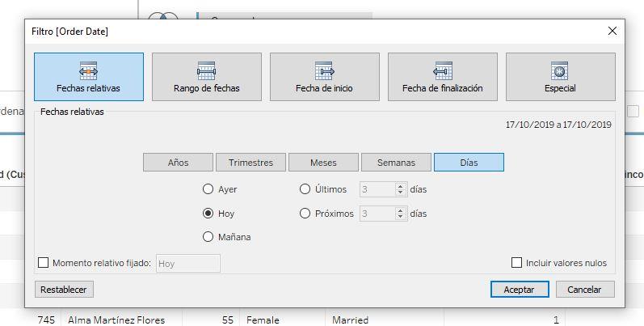644x326 pixels.
Task: Choose the Rango de fechas option
Action: click(x=207, y=77)
